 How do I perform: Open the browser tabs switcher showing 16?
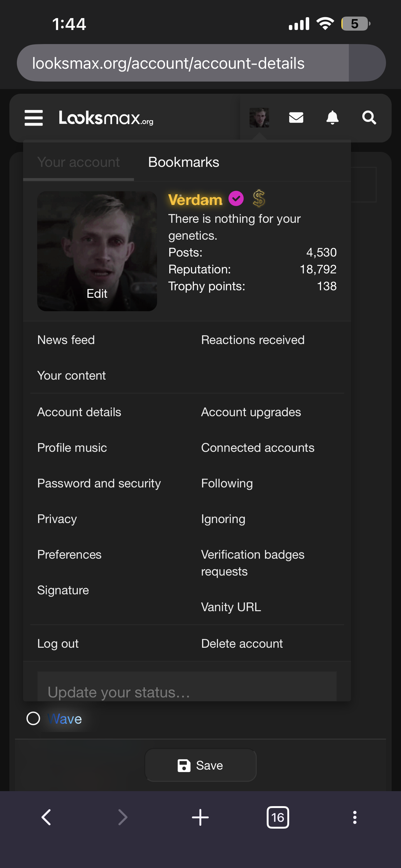point(277,817)
